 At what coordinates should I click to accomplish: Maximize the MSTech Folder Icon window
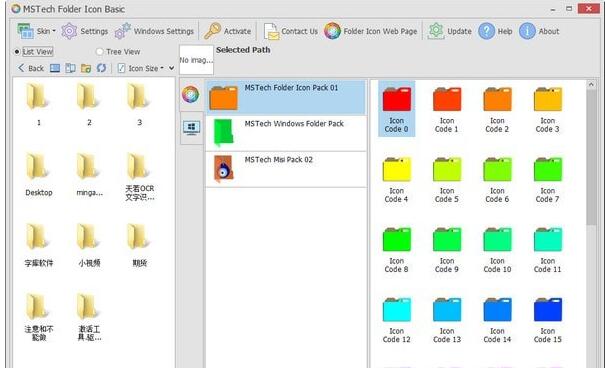point(569,8)
